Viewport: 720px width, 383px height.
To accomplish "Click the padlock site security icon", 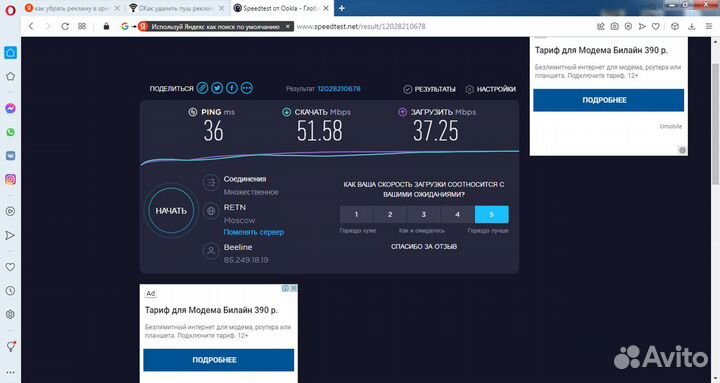I will point(106,26).
